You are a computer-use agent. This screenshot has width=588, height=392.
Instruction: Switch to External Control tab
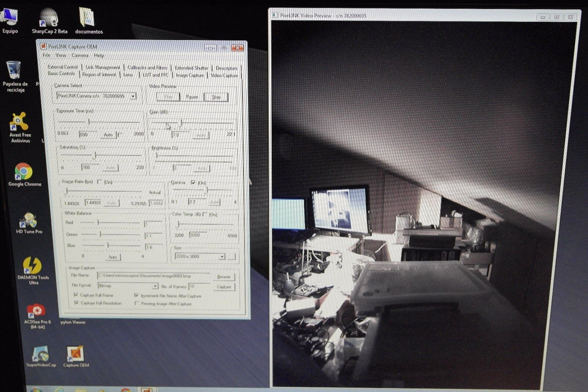pyautogui.click(x=62, y=67)
